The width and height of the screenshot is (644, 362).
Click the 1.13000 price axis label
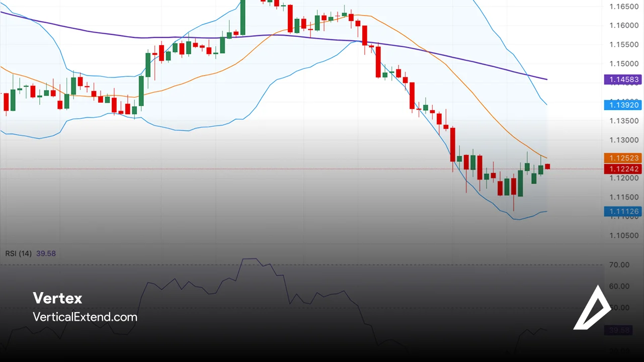(x=624, y=140)
